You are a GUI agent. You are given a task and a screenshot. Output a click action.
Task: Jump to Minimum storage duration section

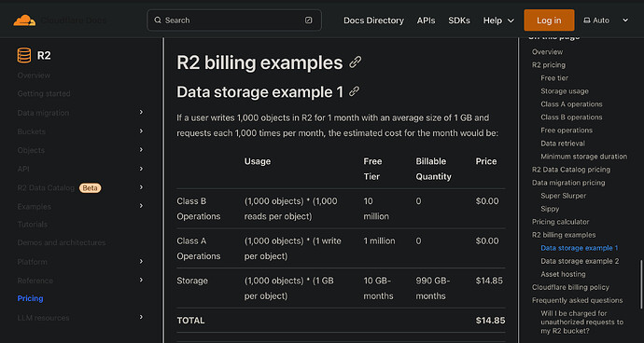pyautogui.click(x=584, y=157)
